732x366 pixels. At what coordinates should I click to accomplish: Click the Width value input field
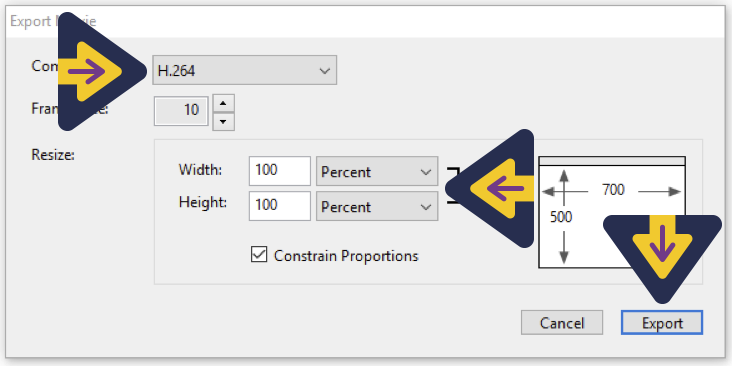280,171
